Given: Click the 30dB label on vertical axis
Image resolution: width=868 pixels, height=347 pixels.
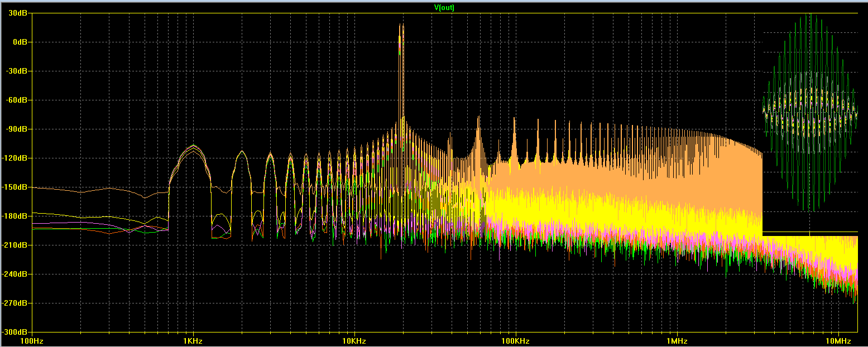Looking at the screenshot, I should click(x=19, y=13).
